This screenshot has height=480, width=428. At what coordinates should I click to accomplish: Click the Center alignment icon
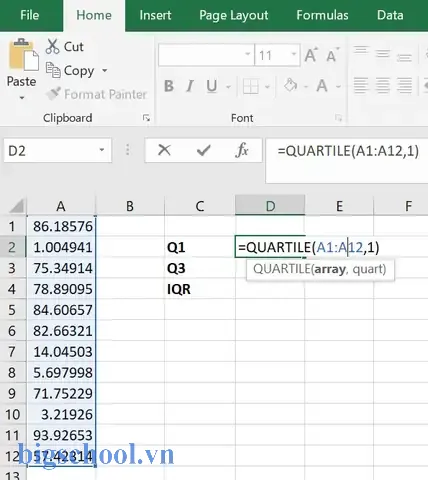[x=382, y=85]
